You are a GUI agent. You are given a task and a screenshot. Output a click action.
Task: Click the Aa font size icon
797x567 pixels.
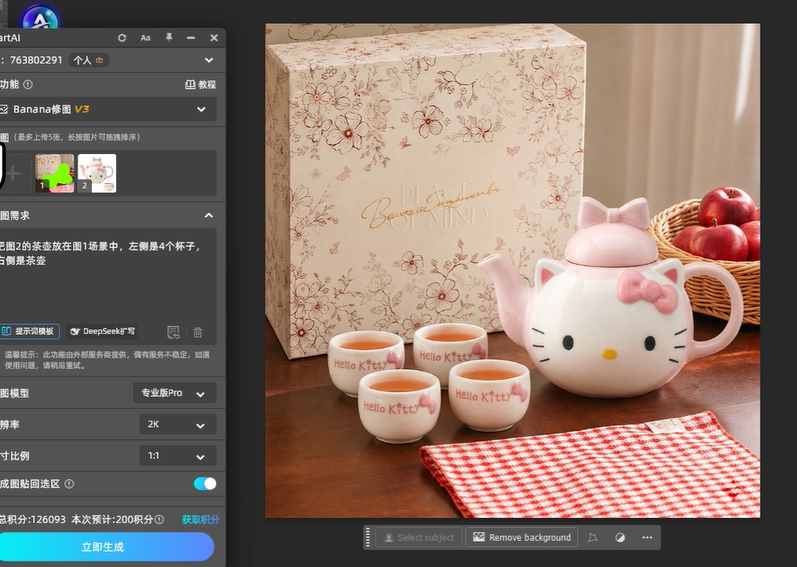(x=145, y=38)
